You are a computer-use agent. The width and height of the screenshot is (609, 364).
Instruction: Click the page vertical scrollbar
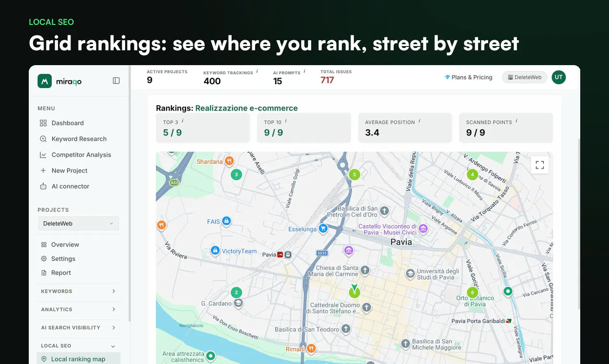[x=578, y=224]
